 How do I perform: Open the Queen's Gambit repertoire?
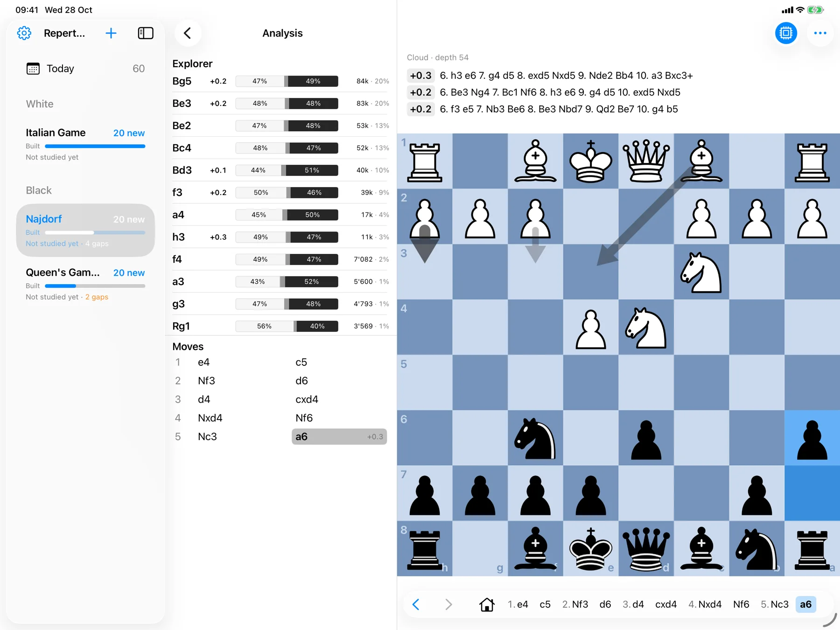tap(85, 284)
